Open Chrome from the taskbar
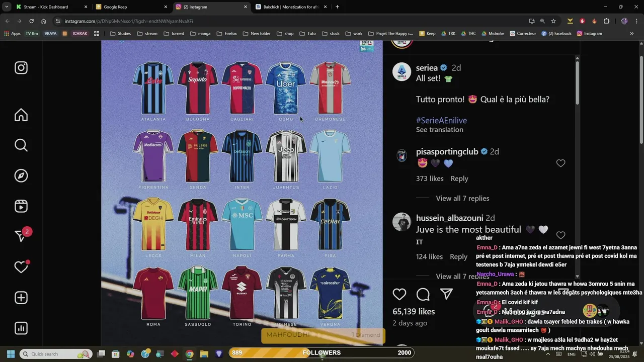The height and width of the screenshot is (362, 644). click(x=189, y=354)
